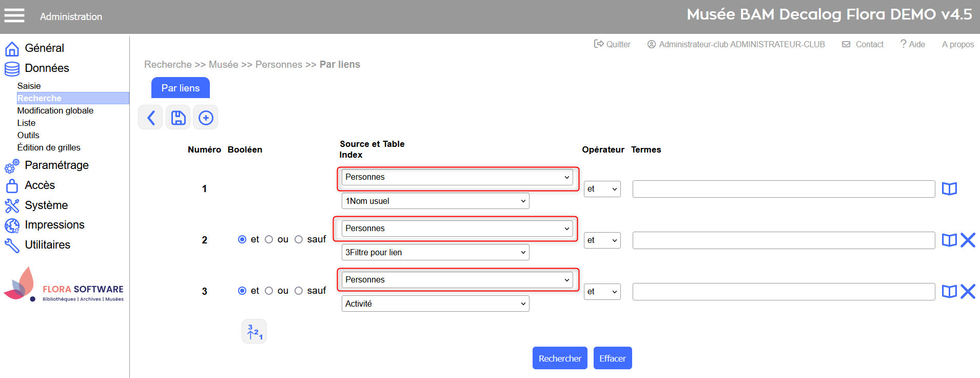The image size is (980, 378).
Task: Select 'ou' boolean for row 3
Action: (x=269, y=291)
